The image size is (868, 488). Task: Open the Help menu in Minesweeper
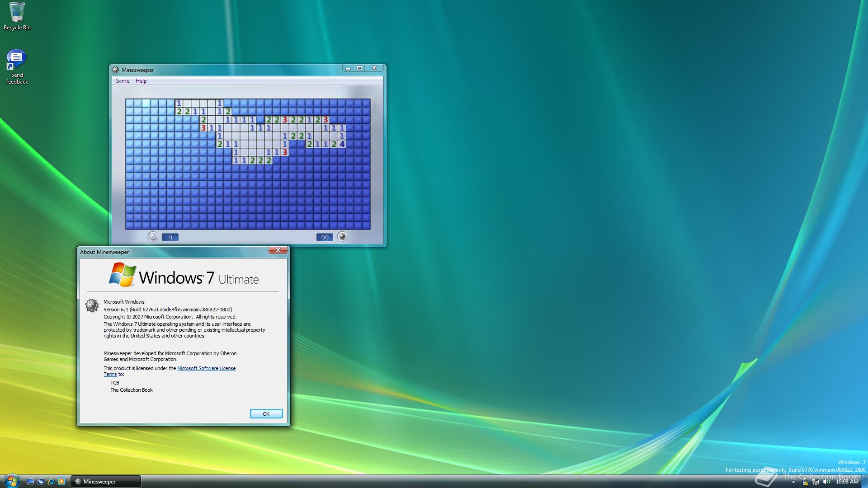coord(141,81)
